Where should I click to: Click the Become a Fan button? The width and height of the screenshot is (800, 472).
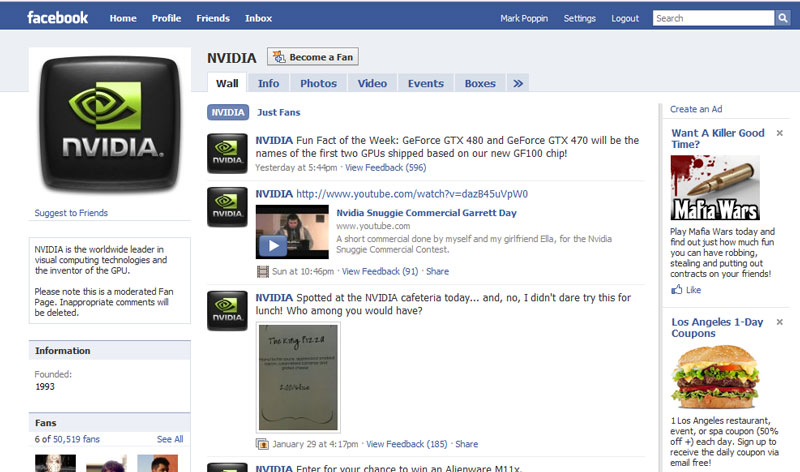(313, 57)
